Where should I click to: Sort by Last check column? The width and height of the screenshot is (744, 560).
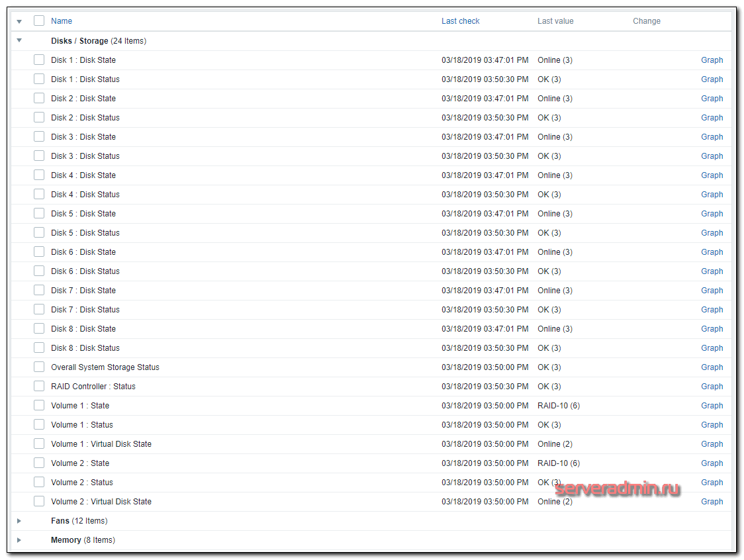coord(460,21)
